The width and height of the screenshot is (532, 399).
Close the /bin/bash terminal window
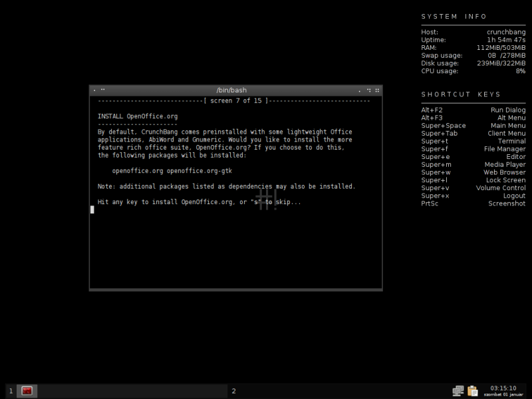point(377,90)
